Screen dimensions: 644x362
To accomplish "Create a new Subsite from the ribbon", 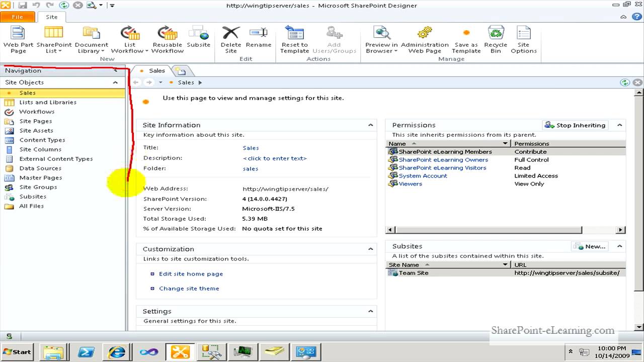I will tap(199, 36).
